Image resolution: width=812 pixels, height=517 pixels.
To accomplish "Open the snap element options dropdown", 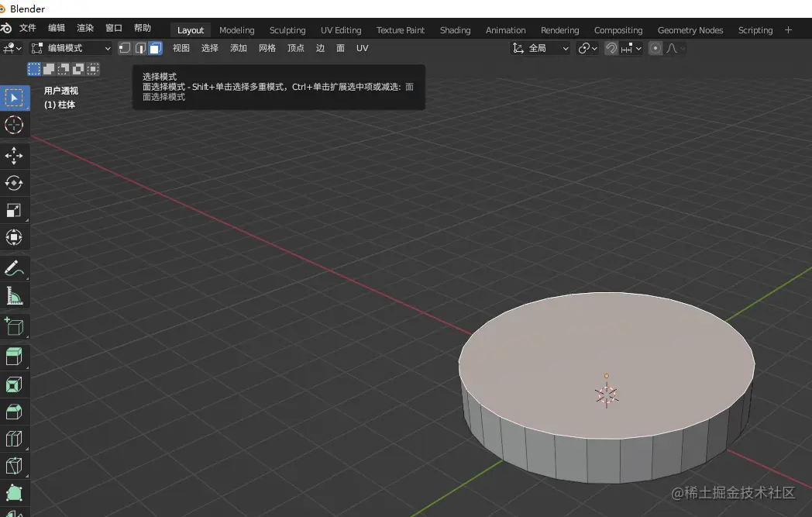I will [x=631, y=48].
